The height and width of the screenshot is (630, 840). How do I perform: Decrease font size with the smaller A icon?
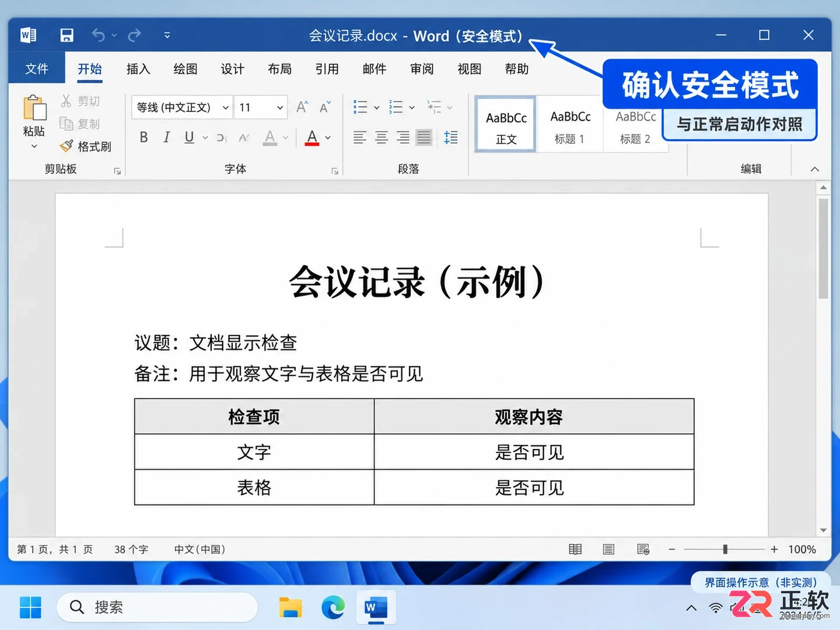click(325, 107)
